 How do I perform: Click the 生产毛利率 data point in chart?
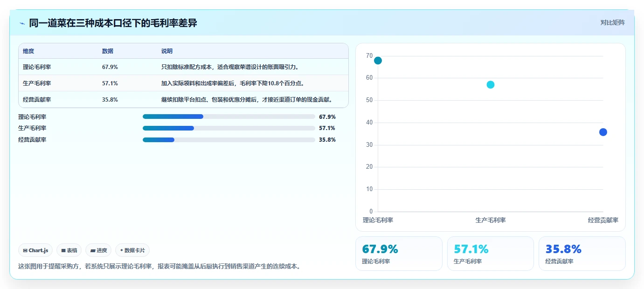[491, 84]
